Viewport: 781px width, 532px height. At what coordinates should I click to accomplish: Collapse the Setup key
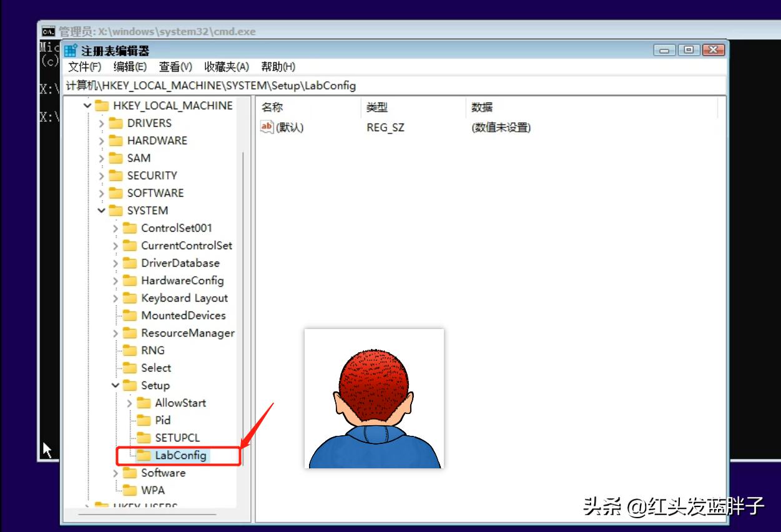click(115, 385)
